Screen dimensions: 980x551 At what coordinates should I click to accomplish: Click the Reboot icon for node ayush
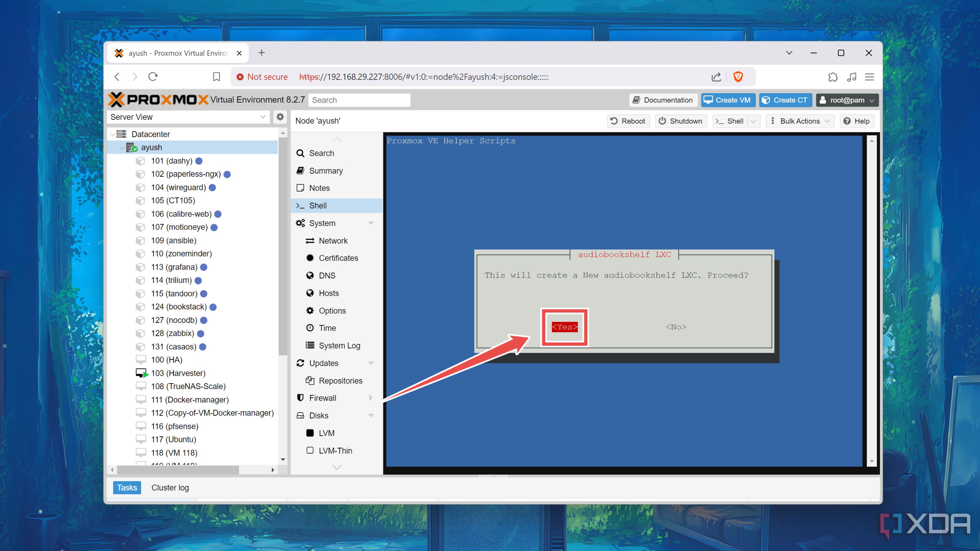(x=614, y=121)
